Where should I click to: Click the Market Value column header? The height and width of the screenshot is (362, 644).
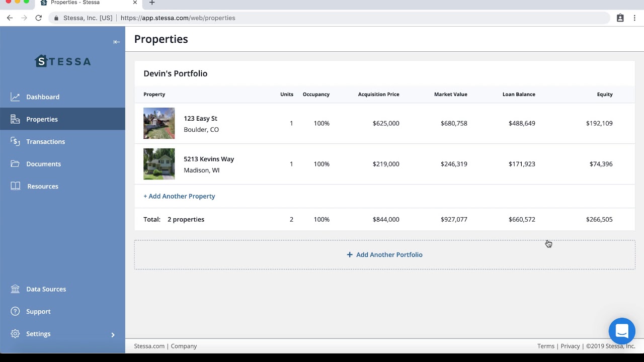click(x=451, y=94)
